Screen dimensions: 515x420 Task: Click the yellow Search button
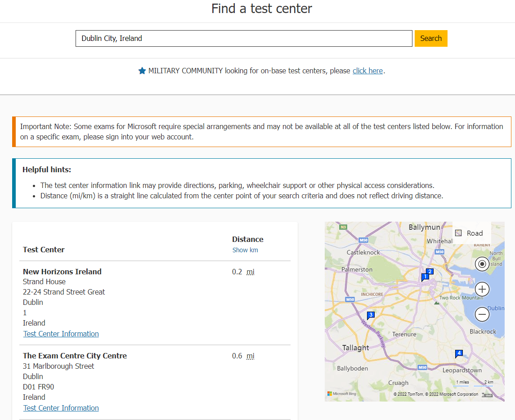click(431, 38)
